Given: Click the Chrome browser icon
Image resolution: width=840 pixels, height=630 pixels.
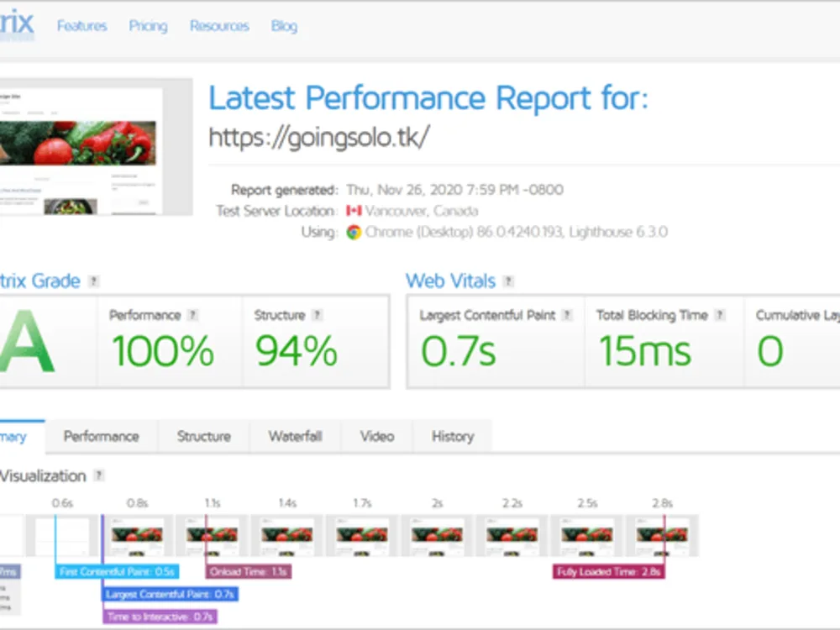Looking at the screenshot, I should click(354, 232).
